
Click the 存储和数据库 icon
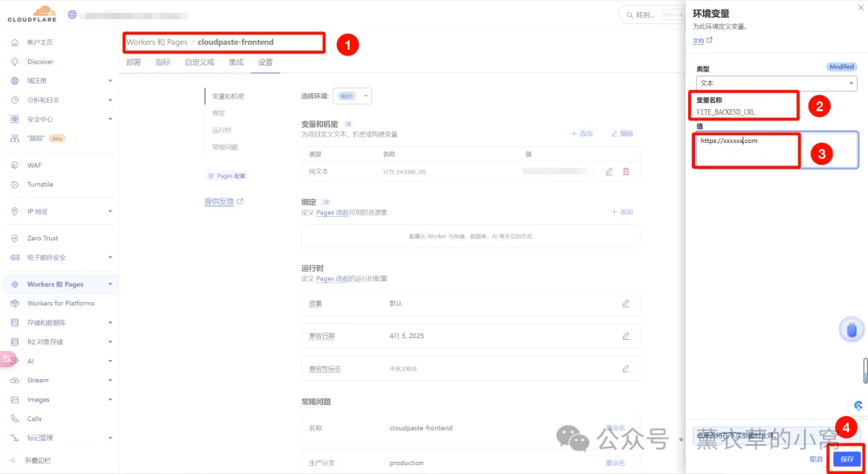click(x=15, y=322)
